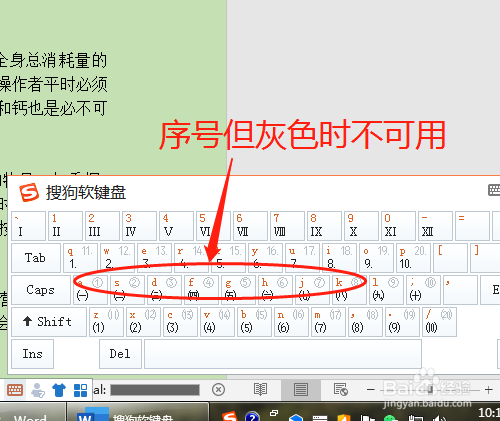Click the n key for (6)

(291, 322)
